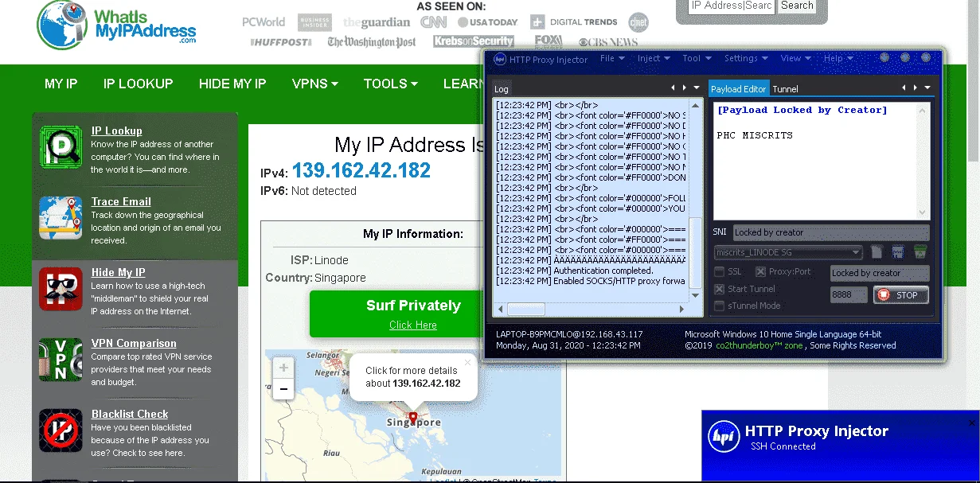980x483 pixels.
Task: Open the View menu dropdown
Action: tap(795, 58)
